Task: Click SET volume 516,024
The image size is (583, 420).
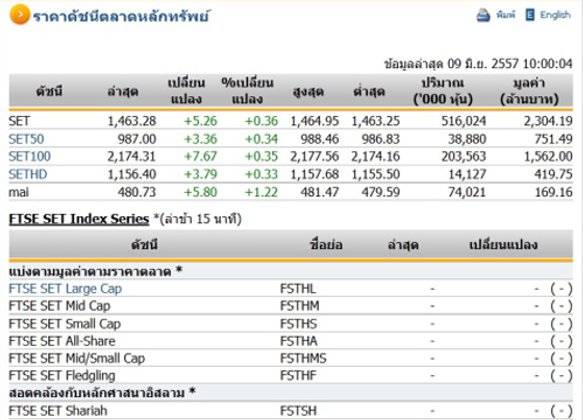Action: click(x=464, y=121)
